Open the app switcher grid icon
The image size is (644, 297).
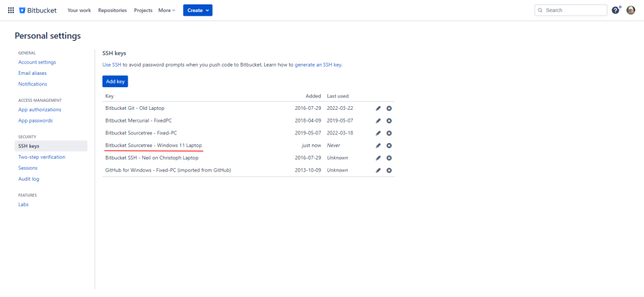11,10
